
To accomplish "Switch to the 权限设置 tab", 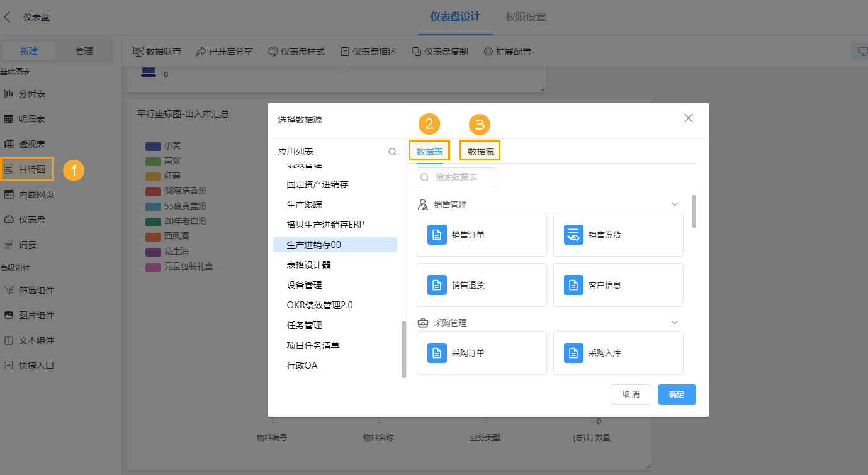I will point(525,17).
